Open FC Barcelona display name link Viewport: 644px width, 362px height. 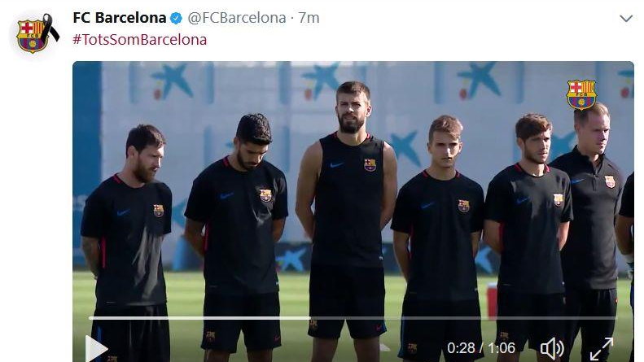coord(120,18)
